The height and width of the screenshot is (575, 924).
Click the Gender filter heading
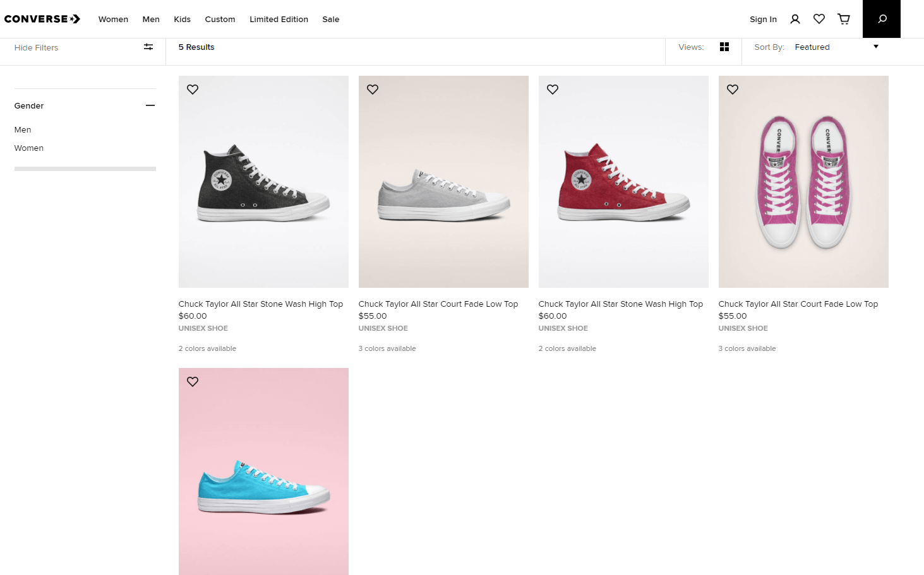point(29,105)
